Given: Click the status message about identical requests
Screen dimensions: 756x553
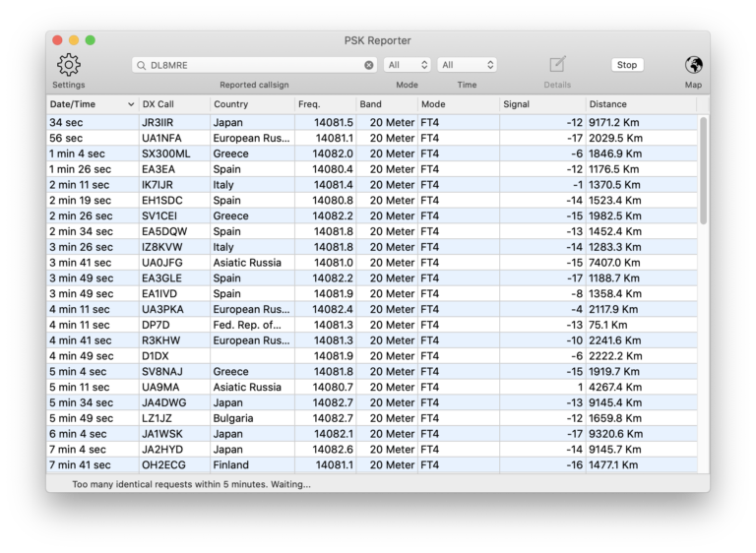Looking at the screenshot, I should [191, 484].
